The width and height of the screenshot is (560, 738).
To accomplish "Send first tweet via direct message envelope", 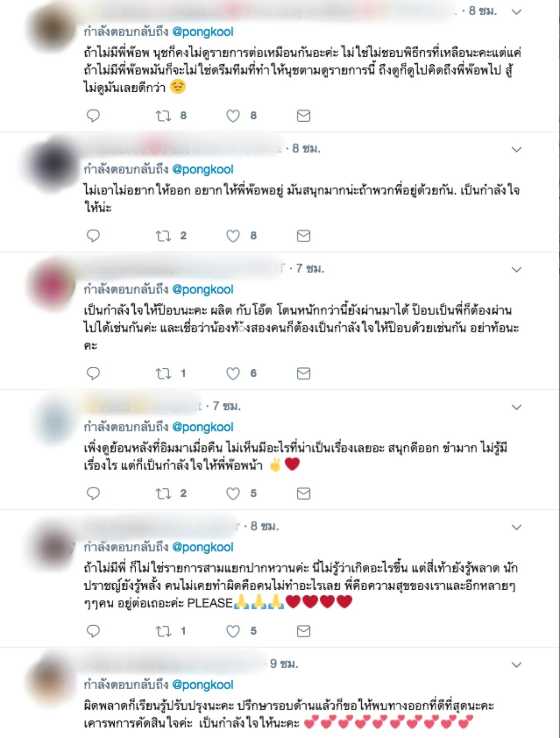I will (x=304, y=115).
